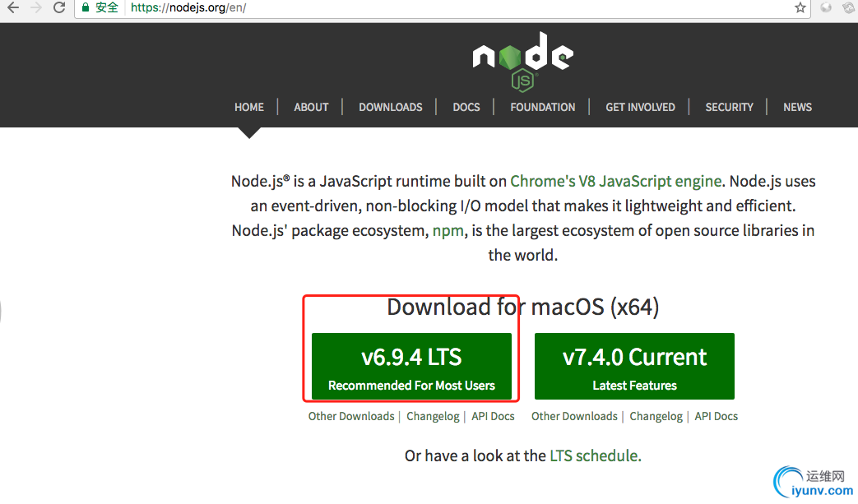Image resolution: width=858 pixels, height=504 pixels.
Task: Reload the page with the refresh icon
Action: (59, 7)
